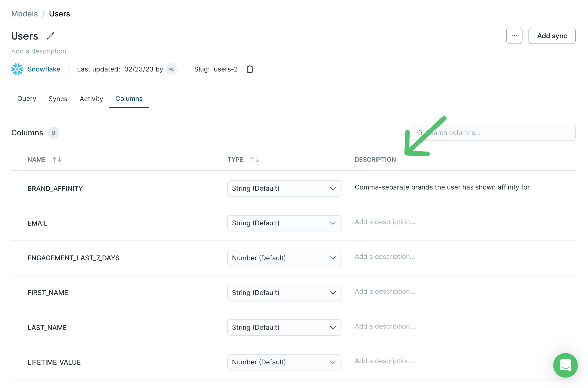This screenshot has height=388, width=588.
Task: Click the MS avatar next to last updated
Action: (x=171, y=69)
